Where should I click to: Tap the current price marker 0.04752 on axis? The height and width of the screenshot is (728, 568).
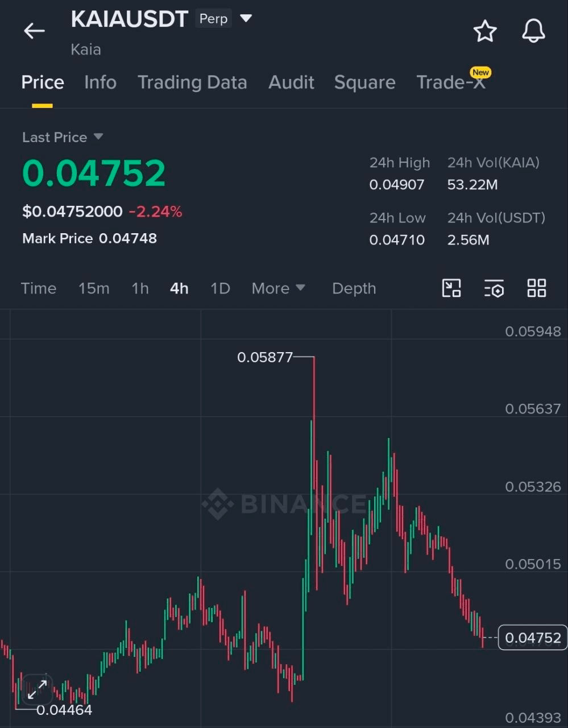coord(532,638)
